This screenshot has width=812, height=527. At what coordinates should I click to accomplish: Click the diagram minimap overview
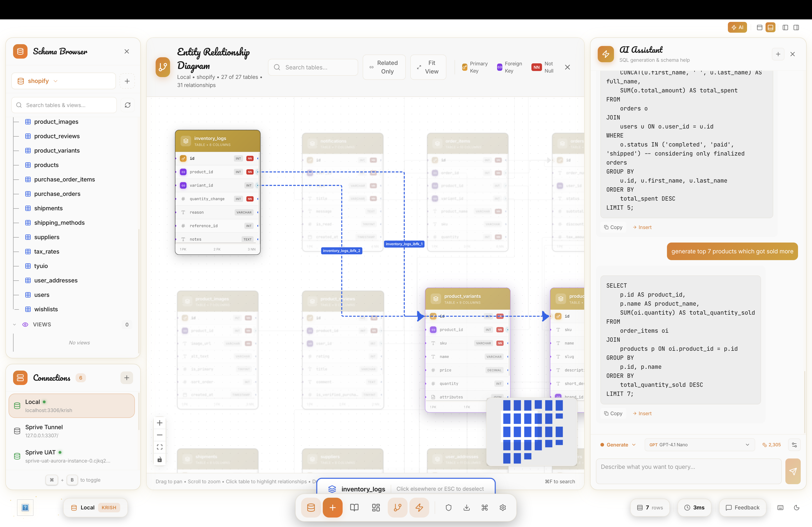[532, 431]
